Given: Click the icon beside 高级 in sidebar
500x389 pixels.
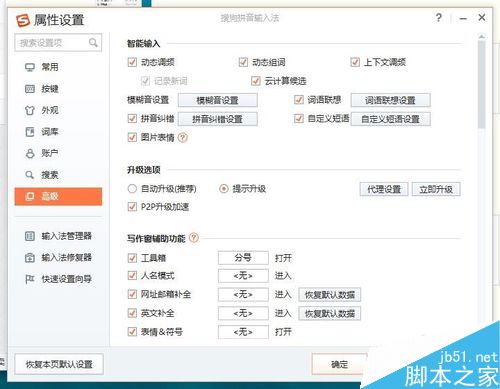Looking at the screenshot, I should tap(30, 196).
